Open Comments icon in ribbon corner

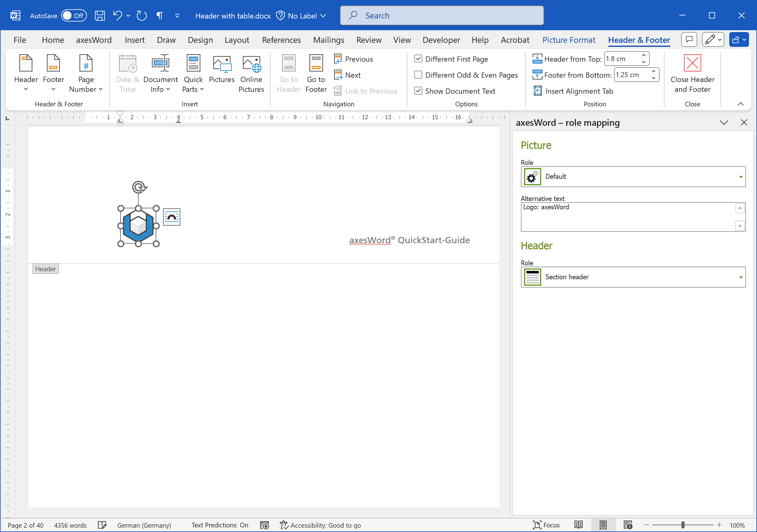click(x=689, y=40)
